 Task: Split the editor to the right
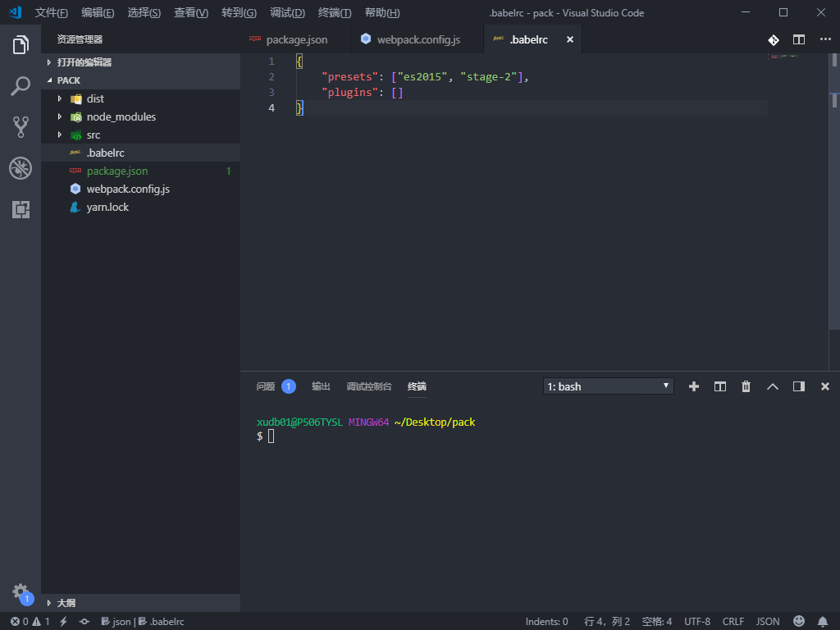click(x=799, y=39)
